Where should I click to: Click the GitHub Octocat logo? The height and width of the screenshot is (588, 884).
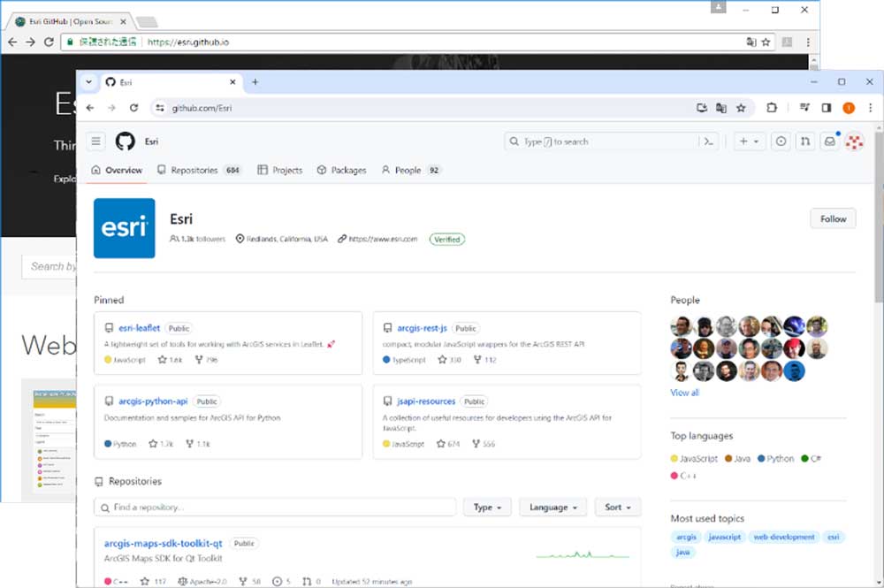pyautogui.click(x=125, y=141)
